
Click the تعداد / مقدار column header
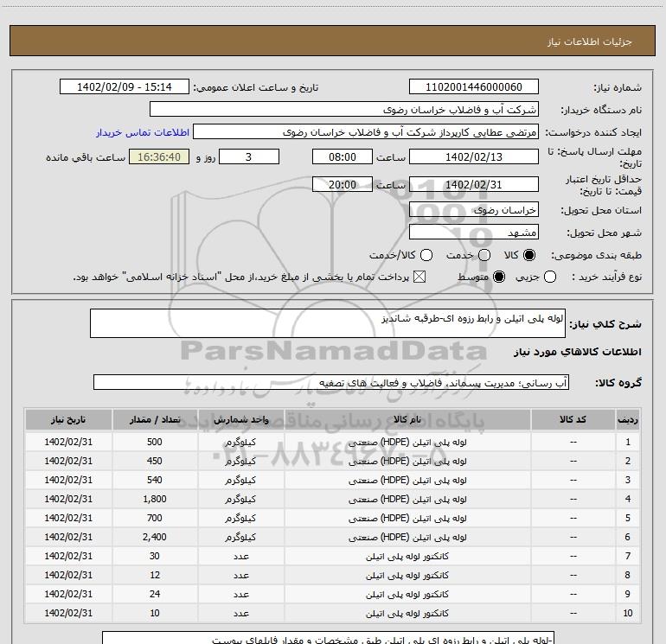[x=155, y=419]
